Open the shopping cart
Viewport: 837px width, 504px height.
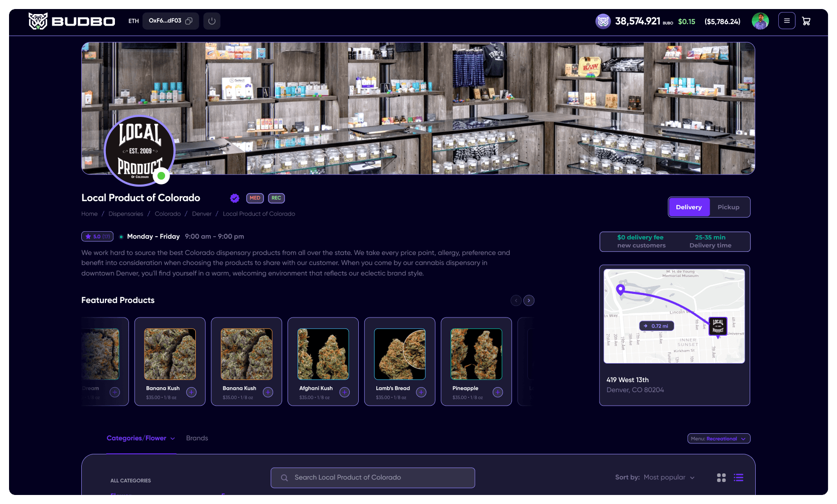pos(806,21)
